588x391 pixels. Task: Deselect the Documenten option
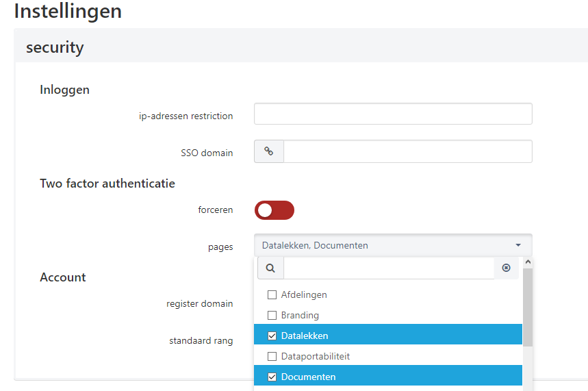coord(272,377)
